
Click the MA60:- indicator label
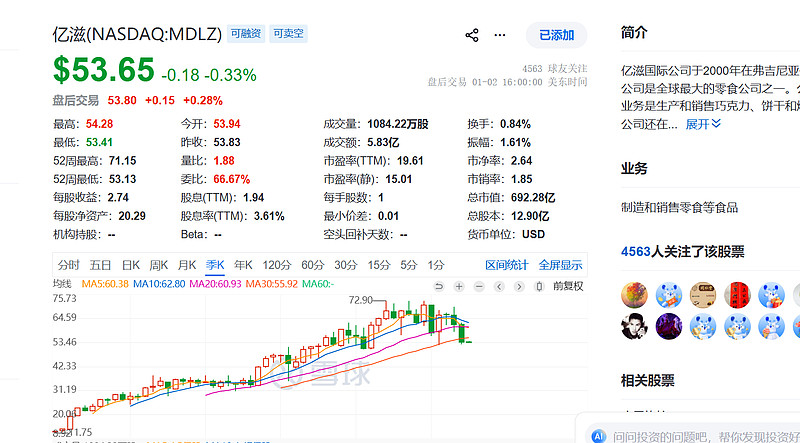click(x=318, y=284)
